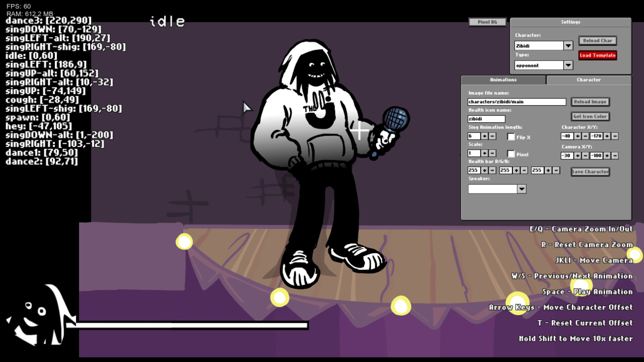The height and width of the screenshot is (362, 644).
Task: Click the Sing Animation length value field
Action: click(x=474, y=136)
